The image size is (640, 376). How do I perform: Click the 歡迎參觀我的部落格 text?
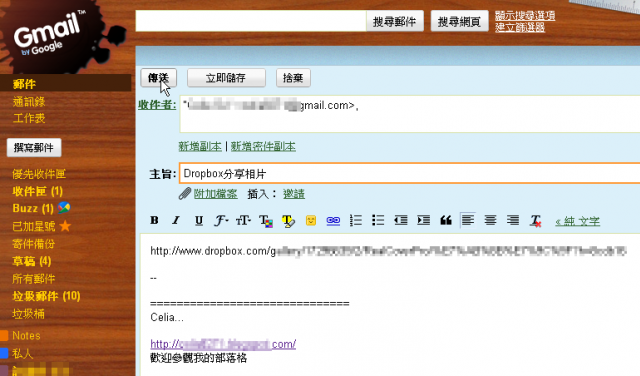tap(198, 358)
